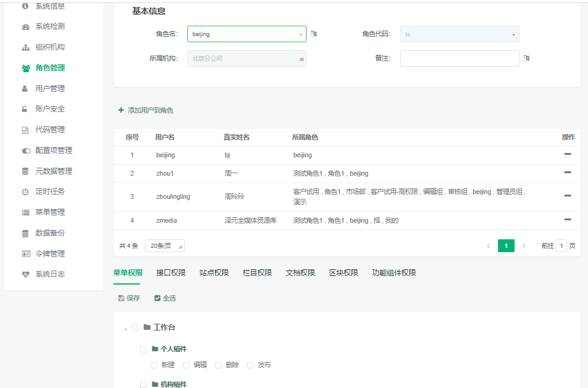The image size is (588, 388).
Task: Open the 所属机构 dropdown
Action: 247,58
